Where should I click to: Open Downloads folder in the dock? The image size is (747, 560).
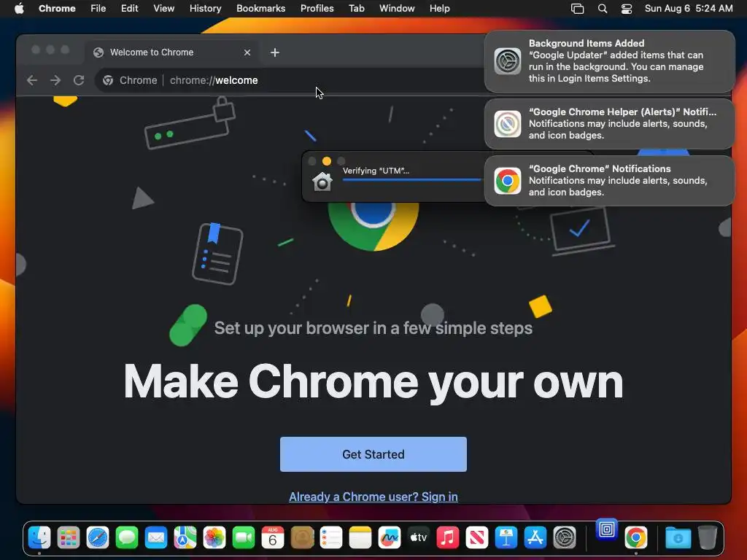point(678,537)
